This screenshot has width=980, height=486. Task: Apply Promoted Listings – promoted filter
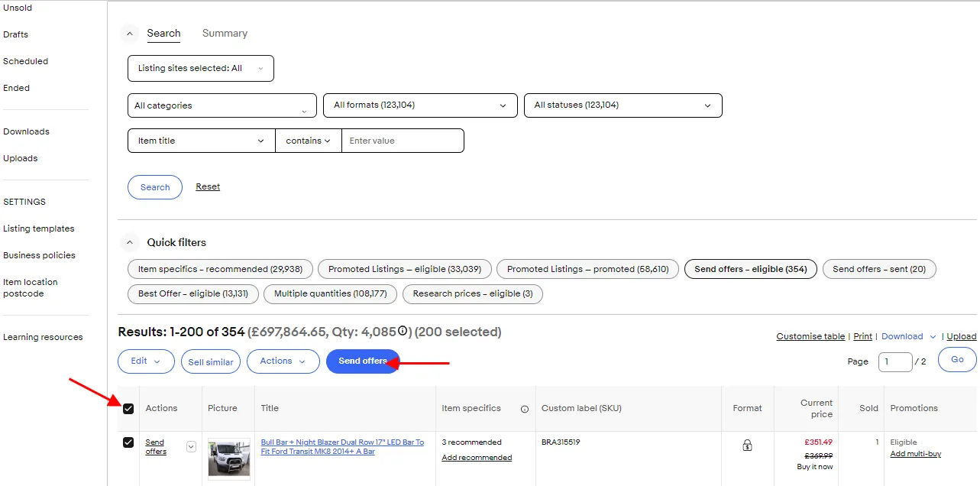(x=588, y=269)
